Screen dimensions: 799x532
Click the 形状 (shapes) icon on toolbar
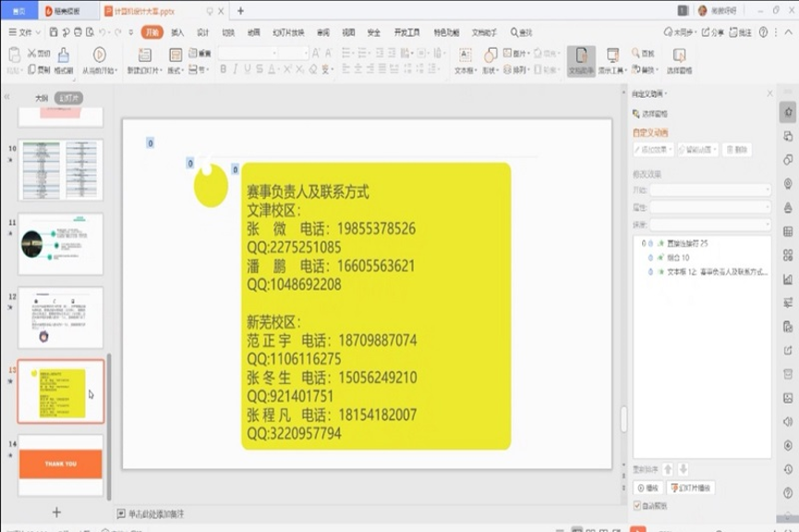pyautogui.click(x=490, y=54)
